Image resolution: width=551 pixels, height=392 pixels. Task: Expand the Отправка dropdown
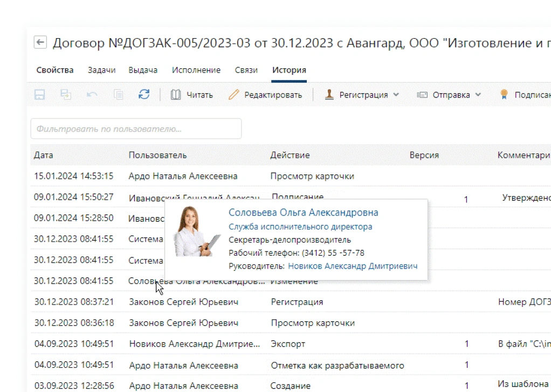[x=449, y=95]
